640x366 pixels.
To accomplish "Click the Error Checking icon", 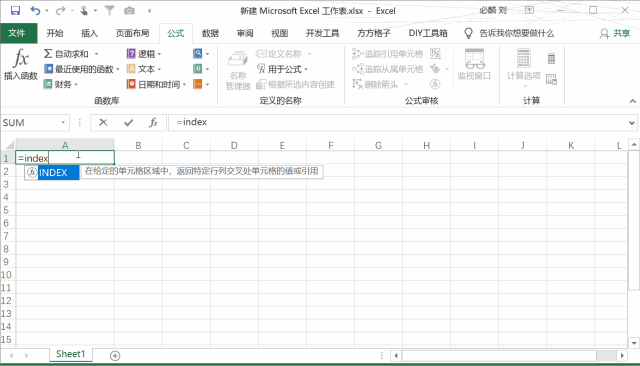I will pyautogui.click(x=435, y=69).
